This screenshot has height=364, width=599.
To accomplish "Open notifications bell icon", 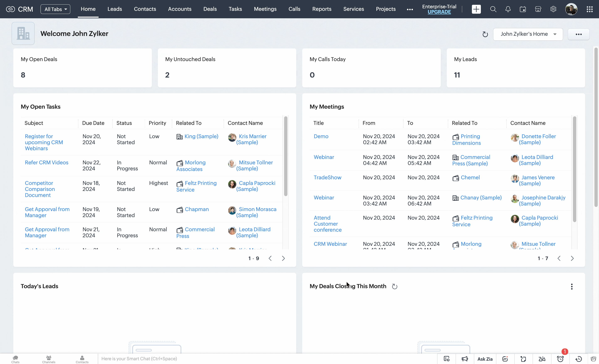I will [x=508, y=9].
